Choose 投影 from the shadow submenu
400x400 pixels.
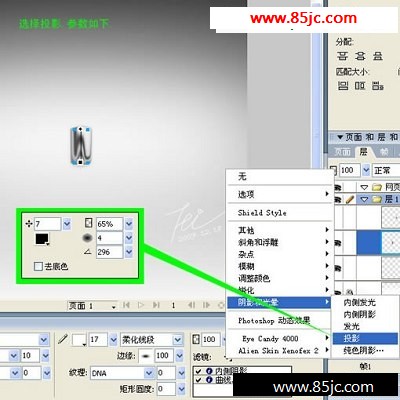click(365, 339)
